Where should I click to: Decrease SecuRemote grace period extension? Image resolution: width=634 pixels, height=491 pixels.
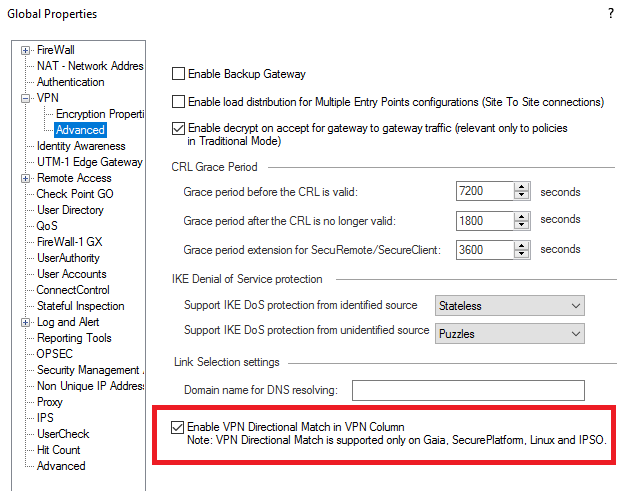tap(522, 254)
